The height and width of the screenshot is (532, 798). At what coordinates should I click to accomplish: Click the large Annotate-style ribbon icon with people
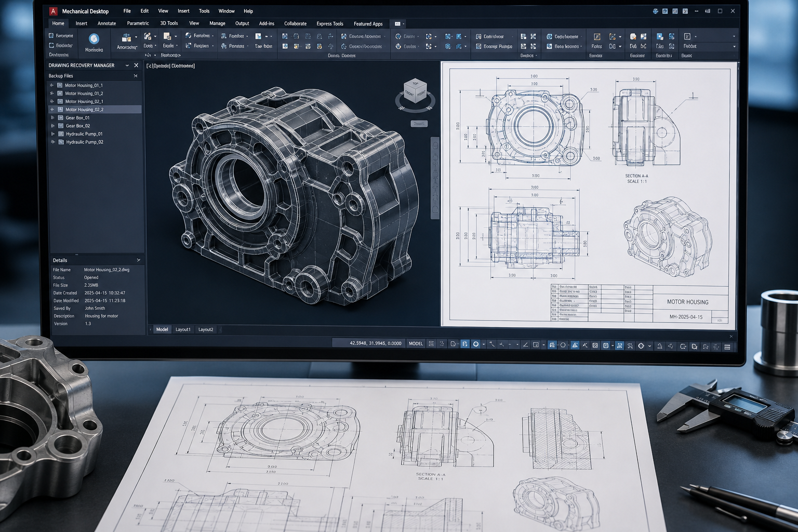pos(126,38)
